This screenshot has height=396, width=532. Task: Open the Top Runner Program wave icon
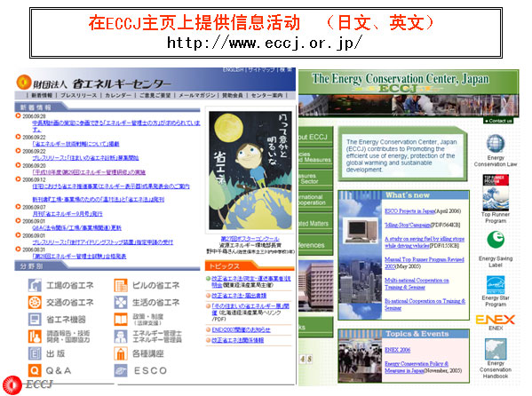pos(496,193)
